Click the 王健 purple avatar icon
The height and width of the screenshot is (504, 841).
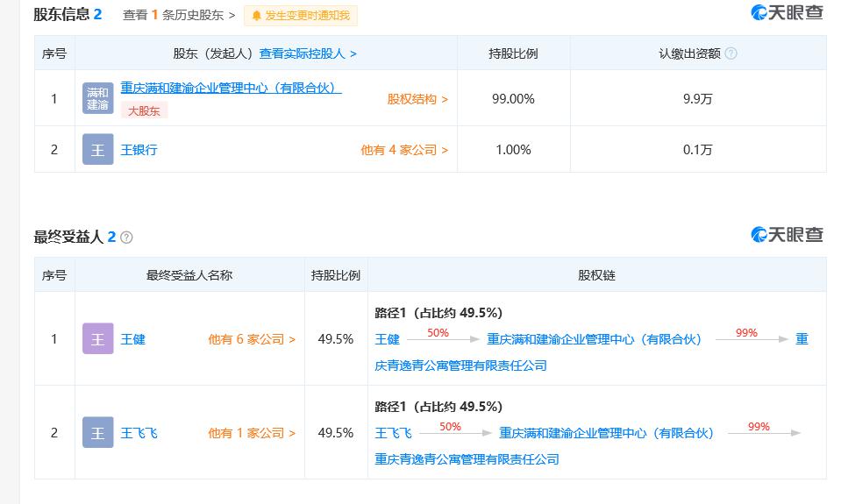coord(97,339)
